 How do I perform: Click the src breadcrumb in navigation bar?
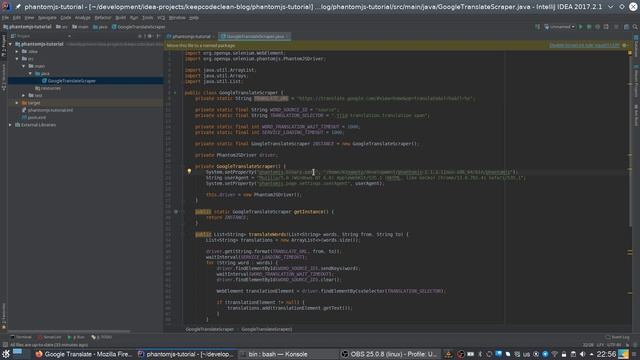62,27
